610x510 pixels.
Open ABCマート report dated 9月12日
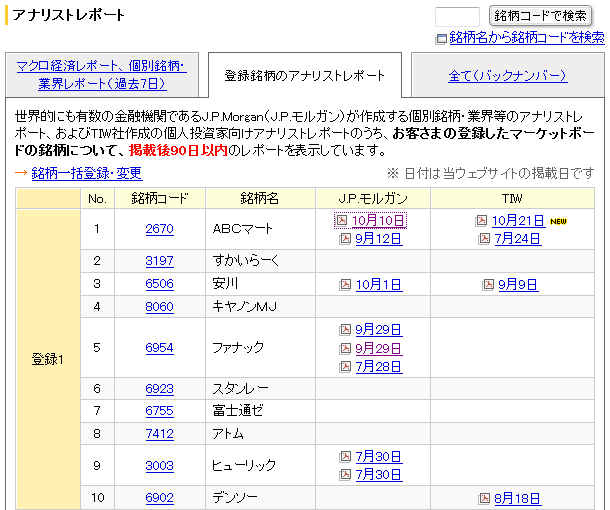click(x=379, y=238)
